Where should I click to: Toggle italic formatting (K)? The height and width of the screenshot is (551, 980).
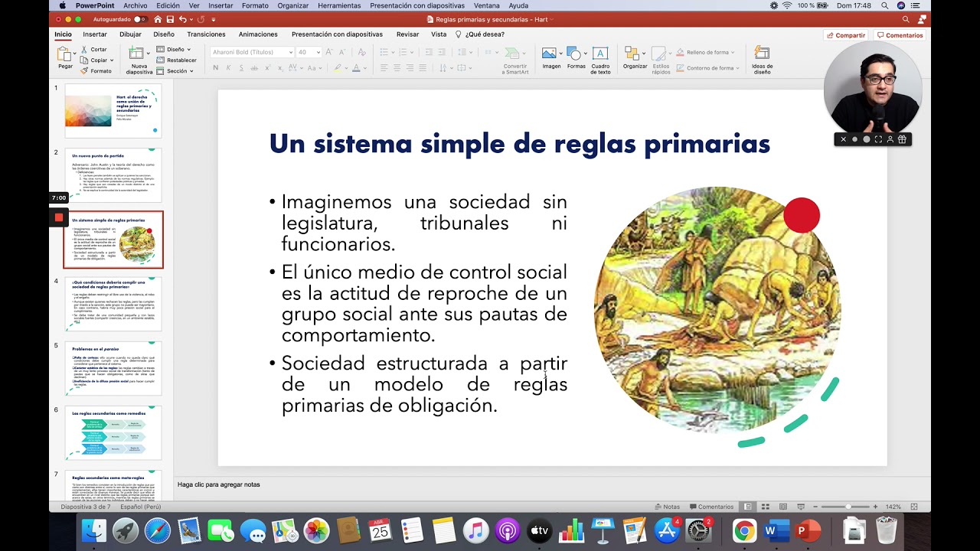tap(228, 68)
